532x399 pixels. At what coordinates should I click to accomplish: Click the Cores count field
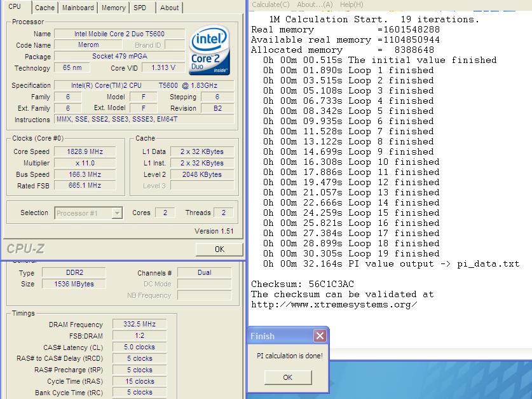click(x=165, y=213)
